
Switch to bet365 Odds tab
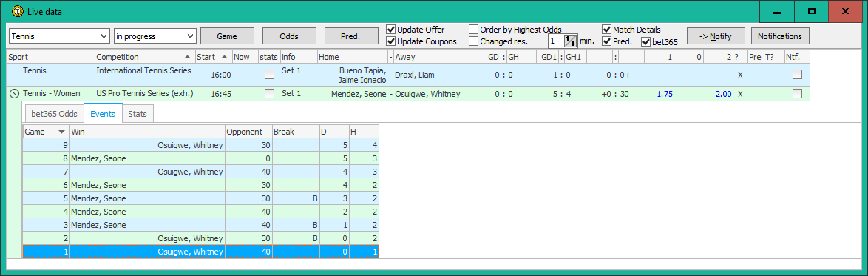pos(53,114)
